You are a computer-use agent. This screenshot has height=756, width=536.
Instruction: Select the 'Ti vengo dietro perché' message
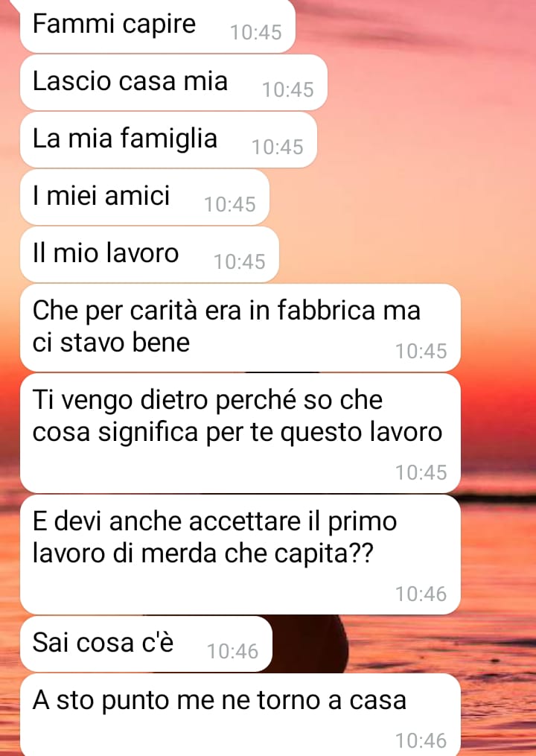240,433
